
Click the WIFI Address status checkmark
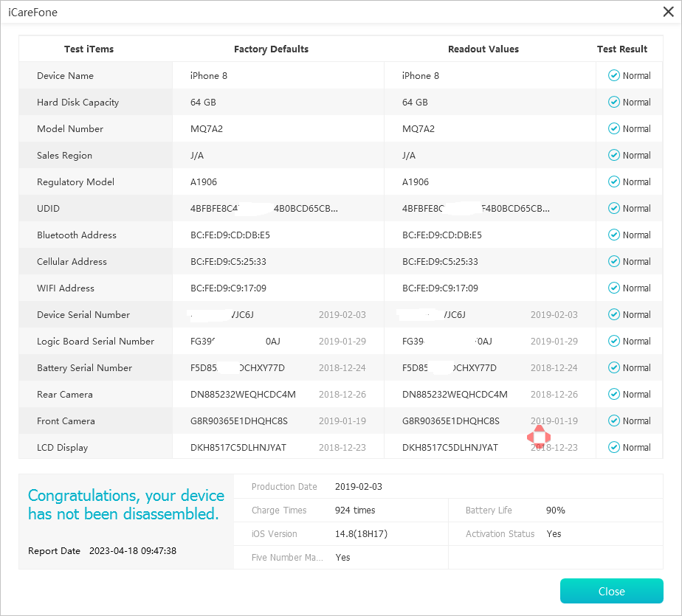point(613,288)
